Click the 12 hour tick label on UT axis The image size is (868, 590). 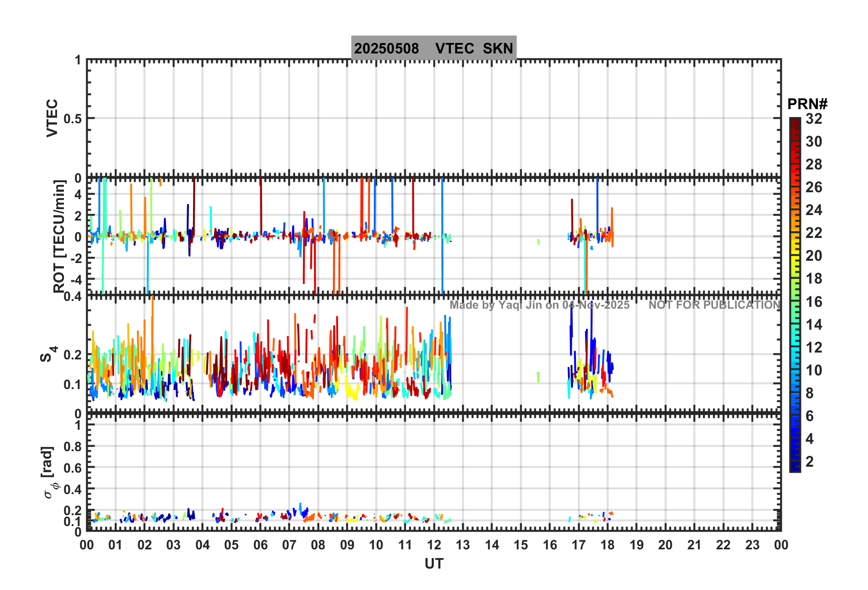point(434,545)
